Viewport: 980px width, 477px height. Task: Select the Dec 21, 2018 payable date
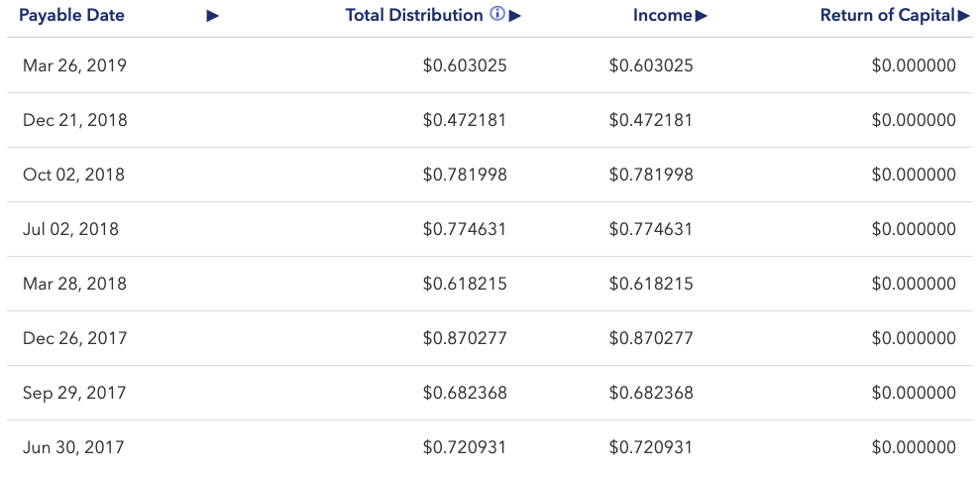tap(74, 120)
